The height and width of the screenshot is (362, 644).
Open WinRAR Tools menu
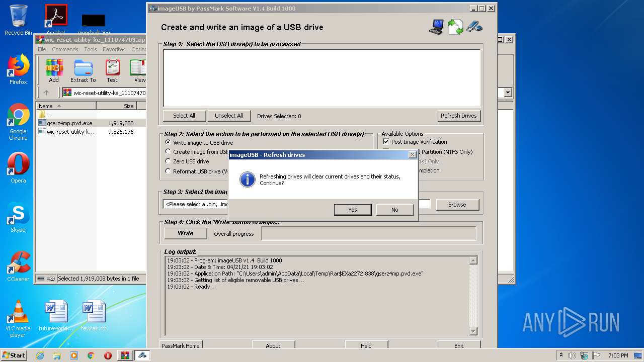91,49
